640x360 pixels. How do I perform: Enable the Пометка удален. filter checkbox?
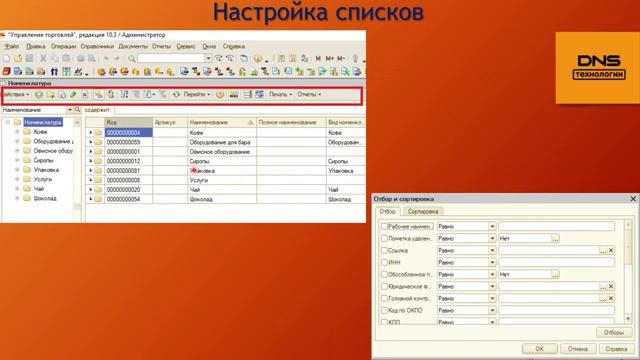(x=384, y=238)
